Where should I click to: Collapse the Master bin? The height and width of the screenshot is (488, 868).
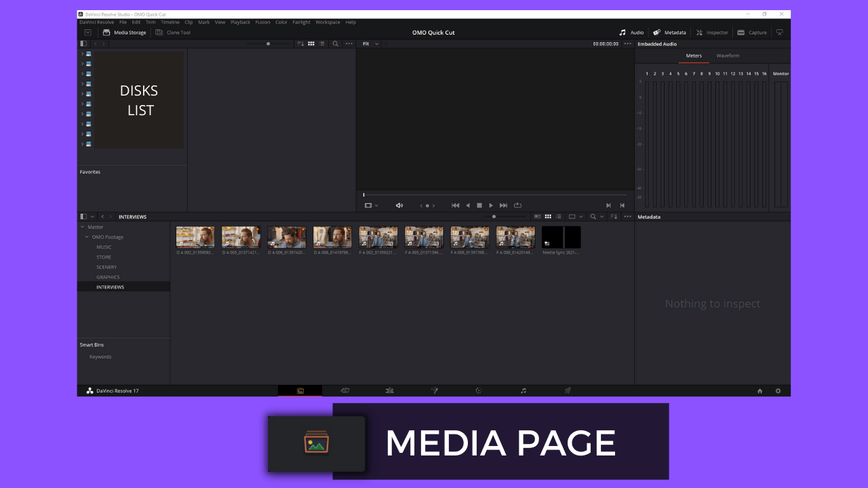pyautogui.click(x=83, y=227)
